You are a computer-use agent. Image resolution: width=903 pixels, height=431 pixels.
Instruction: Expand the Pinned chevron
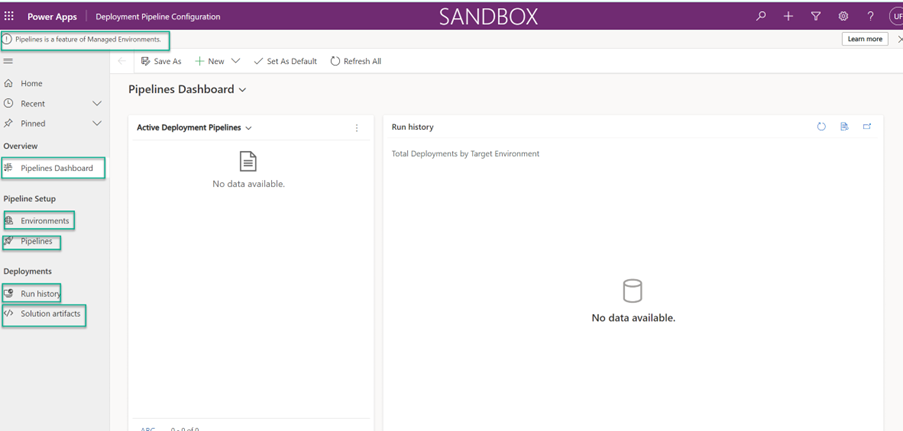(97, 123)
